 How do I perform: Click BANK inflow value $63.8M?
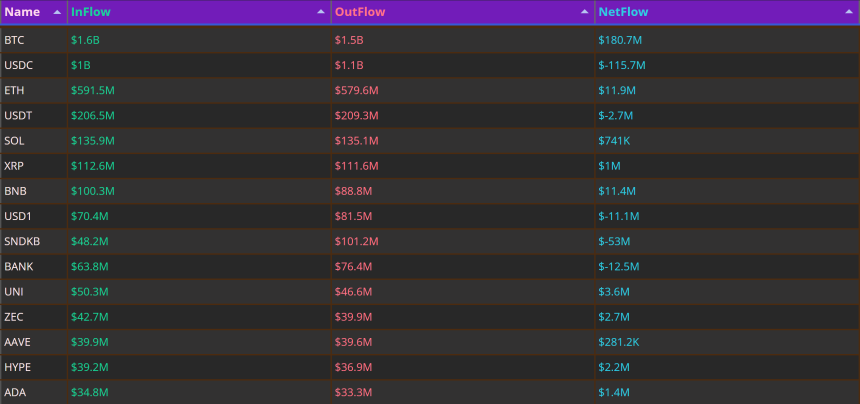click(x=90, y=267)
